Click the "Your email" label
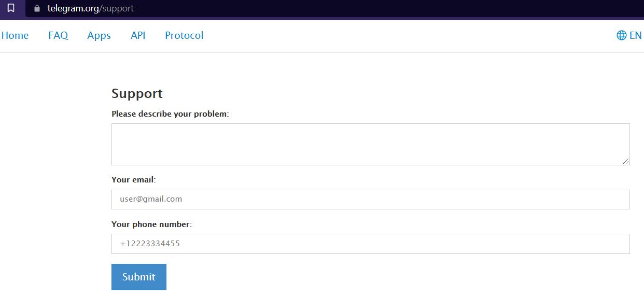This screenshot has height=297, width=644. coord(133,179)
